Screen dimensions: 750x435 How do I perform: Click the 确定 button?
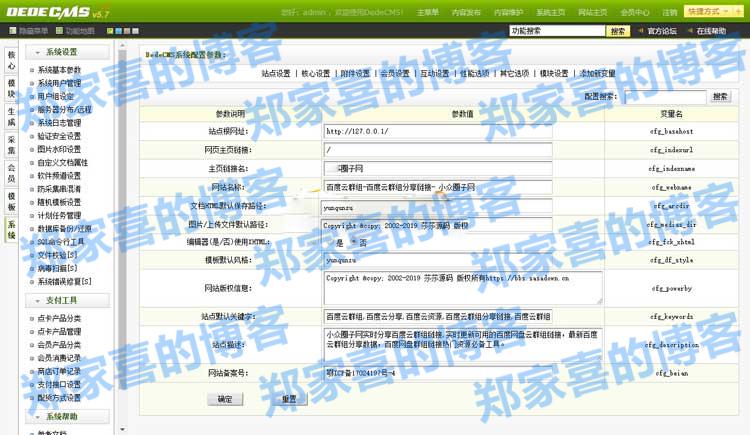coord(225,399)
